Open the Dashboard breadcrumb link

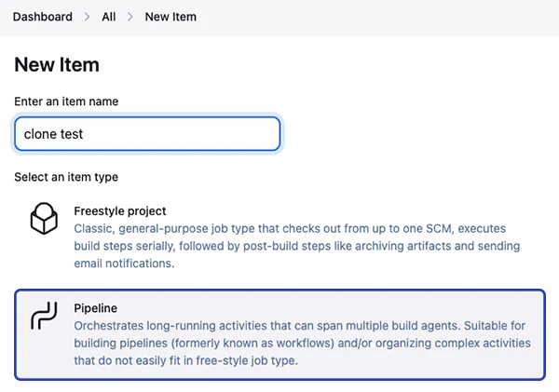(x=43, y=17)
